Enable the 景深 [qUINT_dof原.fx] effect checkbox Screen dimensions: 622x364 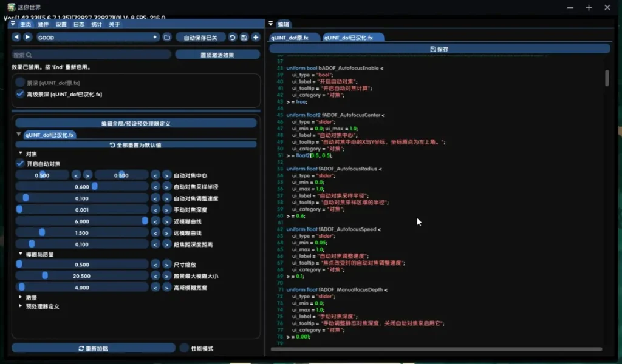(x=20, y=82)
